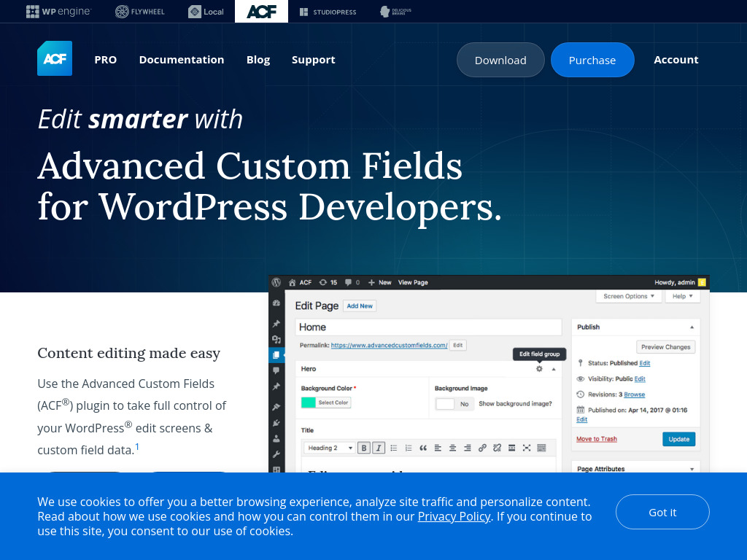Open the Support page

314,60
